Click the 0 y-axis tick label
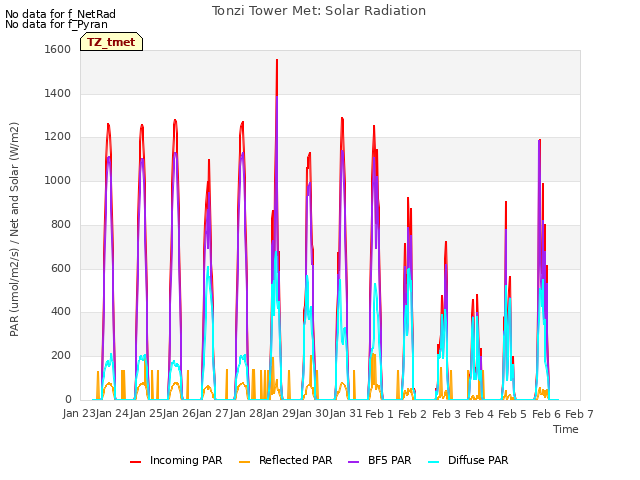This screenshot has width=640, height=480. (68, 399)
